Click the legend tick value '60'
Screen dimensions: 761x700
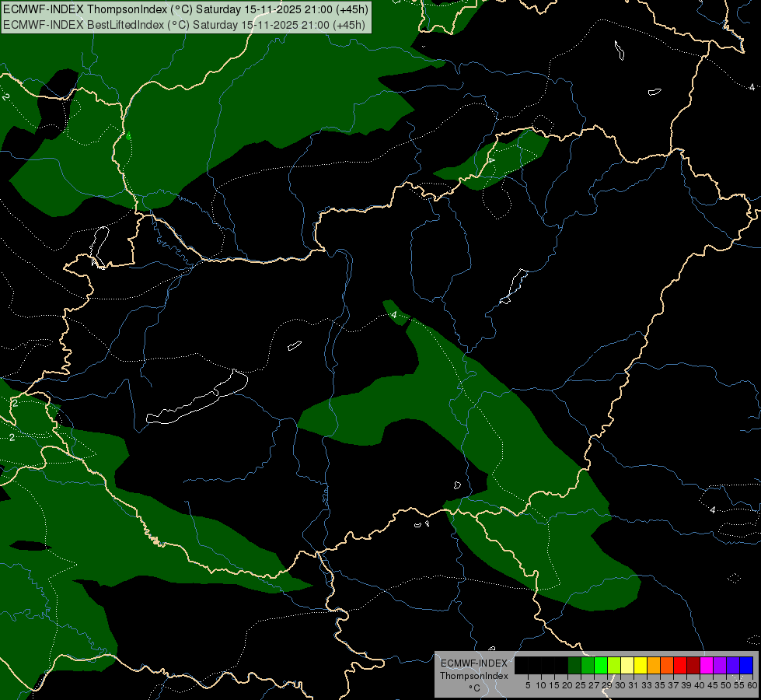(x=752, y=685)
